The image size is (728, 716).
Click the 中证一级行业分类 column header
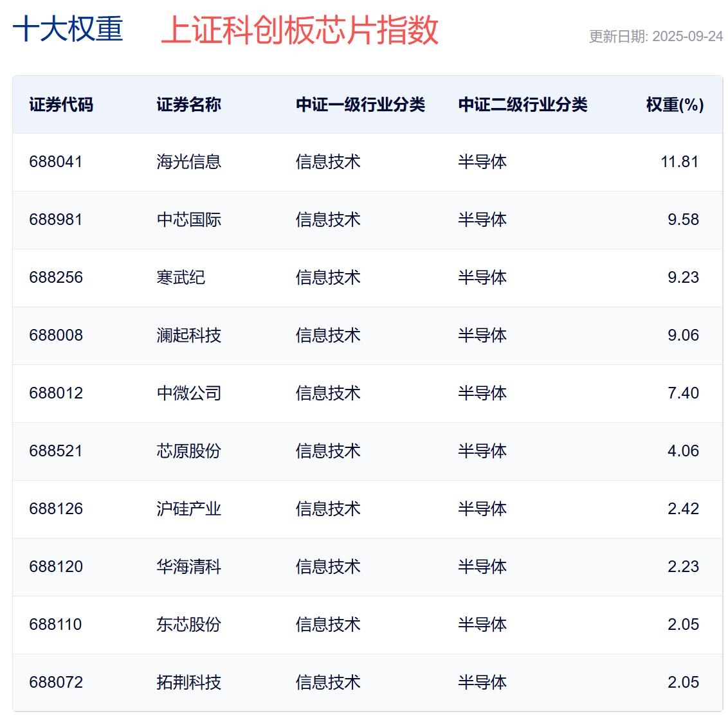coord(361,104)
